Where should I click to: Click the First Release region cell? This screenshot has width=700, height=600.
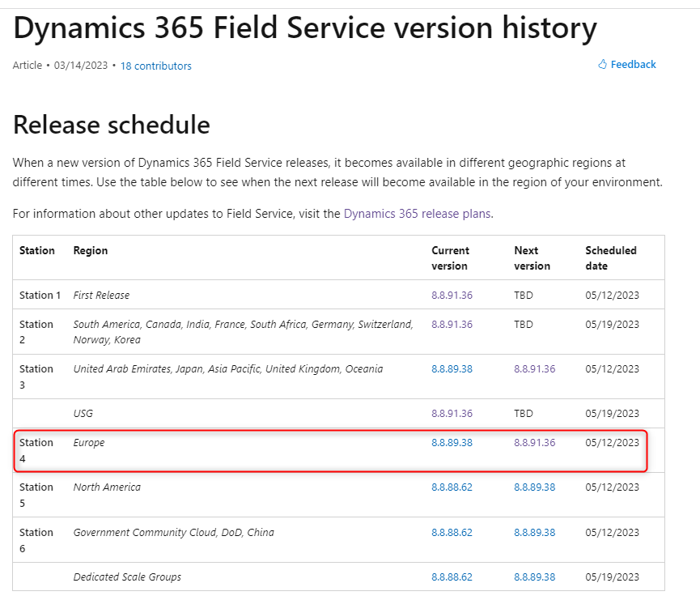click(101, 296)
